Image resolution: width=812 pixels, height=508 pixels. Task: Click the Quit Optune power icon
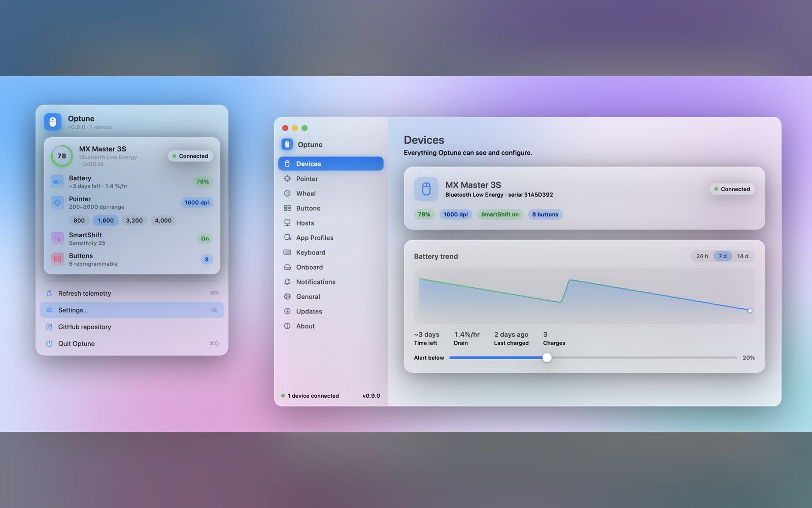[x=49, y=343]
